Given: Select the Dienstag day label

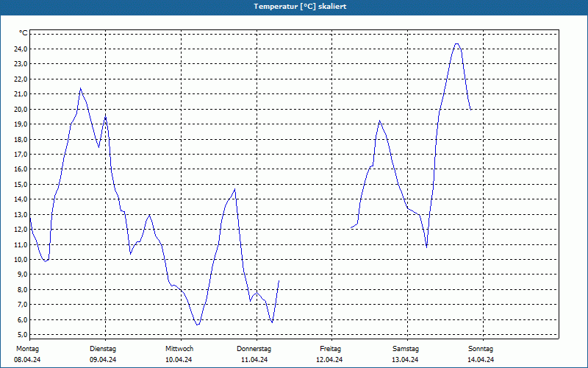Looking at the screenshot, I should 103,349.
